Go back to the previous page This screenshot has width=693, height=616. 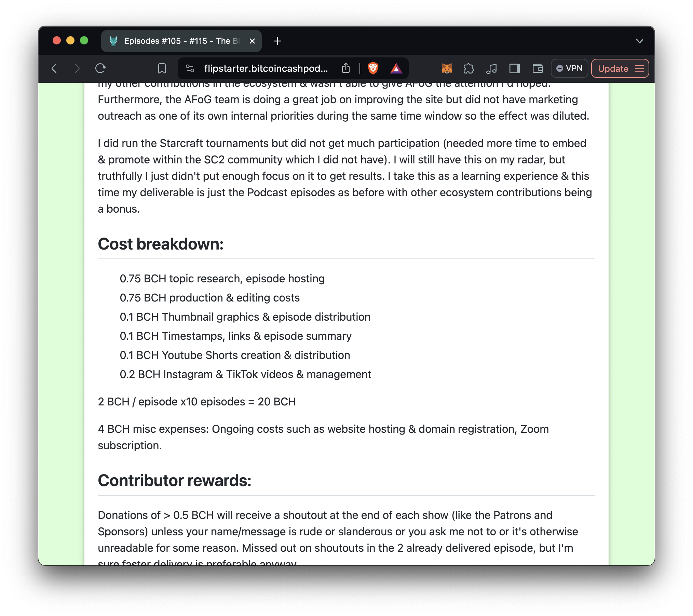(54, 68)
